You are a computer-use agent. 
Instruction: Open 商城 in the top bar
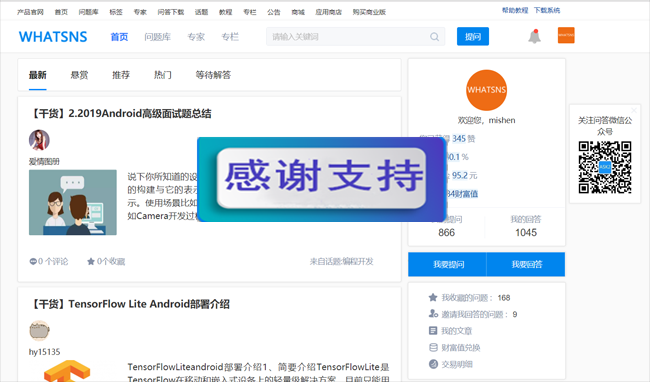coord(298,12)
